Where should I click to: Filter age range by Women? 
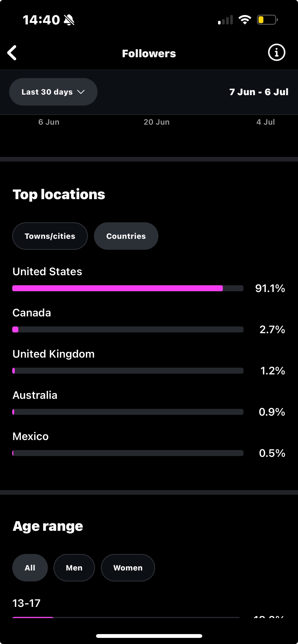(128, 568)
